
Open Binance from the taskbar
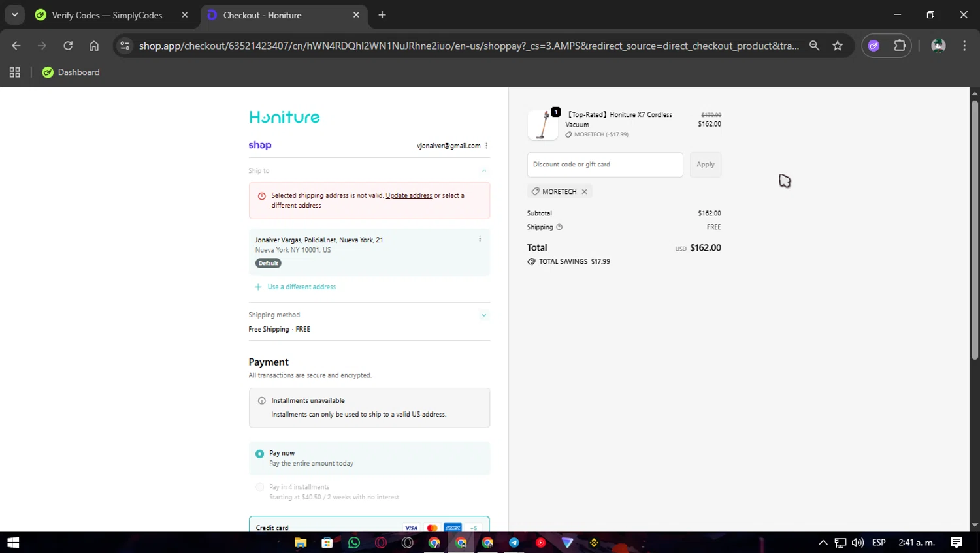594,543
